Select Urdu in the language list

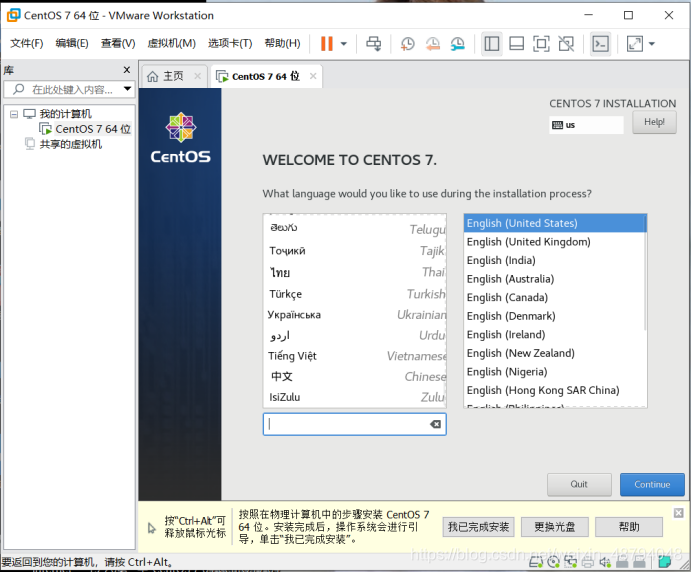[354, 336]
